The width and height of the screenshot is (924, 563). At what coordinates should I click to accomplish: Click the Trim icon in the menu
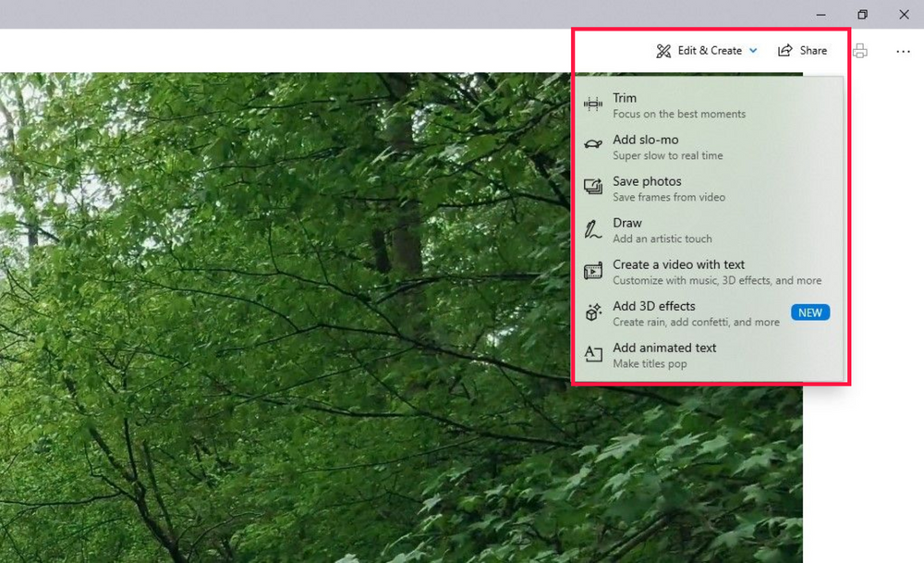pos(593,105)
